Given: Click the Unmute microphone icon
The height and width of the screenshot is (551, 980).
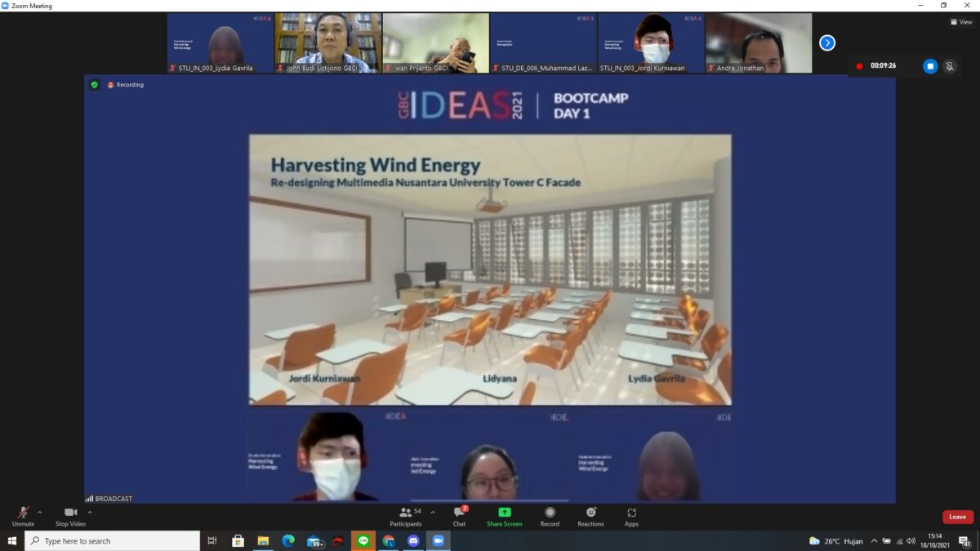Looking at the screenshot, I should 23,513.
